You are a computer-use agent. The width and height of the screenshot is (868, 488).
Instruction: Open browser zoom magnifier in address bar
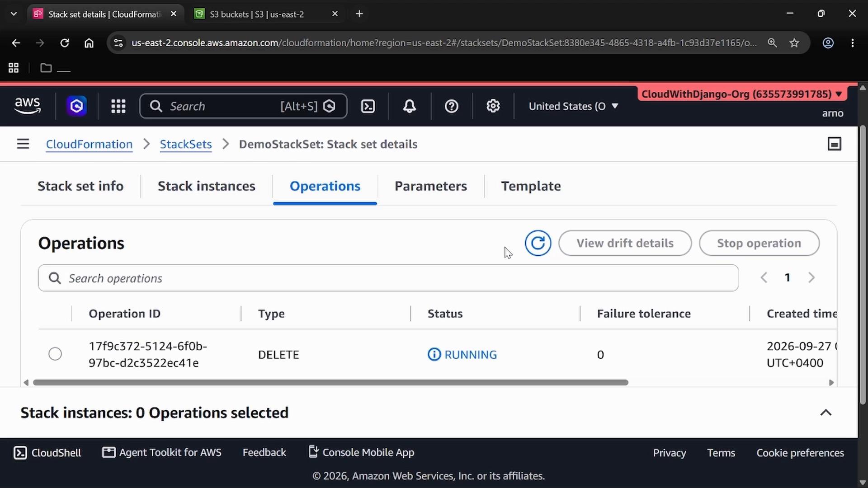pos(772,43)
